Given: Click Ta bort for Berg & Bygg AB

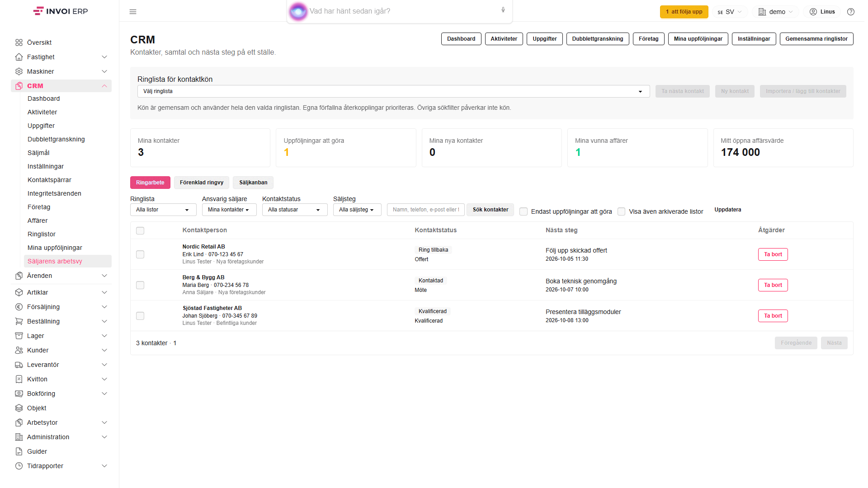Looking at the screenshot, I should pos(773,285).
